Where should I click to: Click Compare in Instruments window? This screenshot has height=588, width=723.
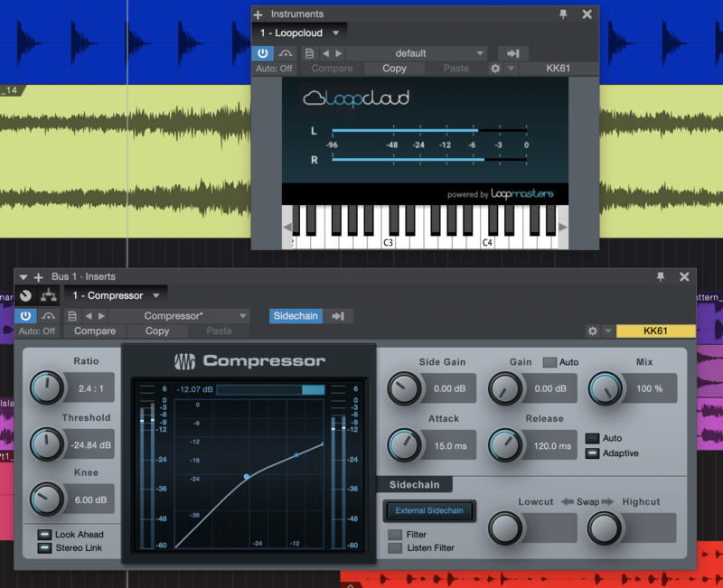[x=332, y=69]
